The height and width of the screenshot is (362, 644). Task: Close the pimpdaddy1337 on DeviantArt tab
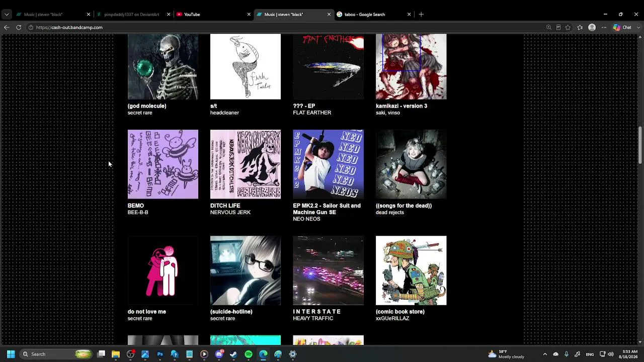(169, 14)
